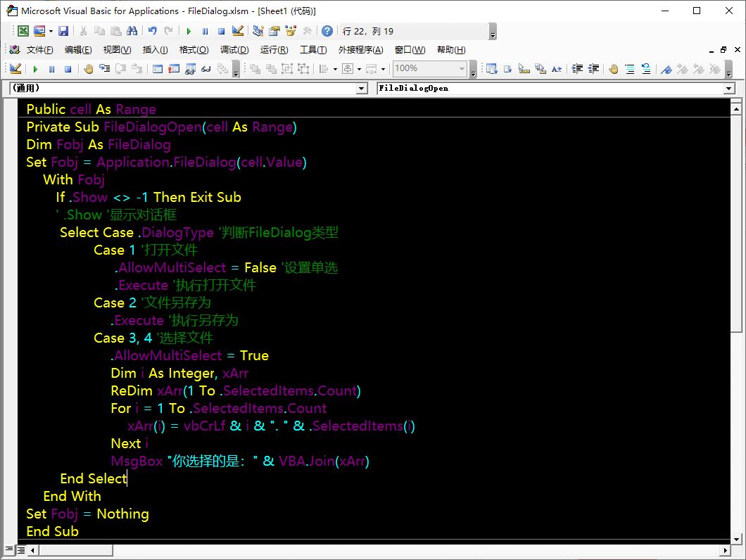Reset execution from the Standard toolbar

click(221, 32)
